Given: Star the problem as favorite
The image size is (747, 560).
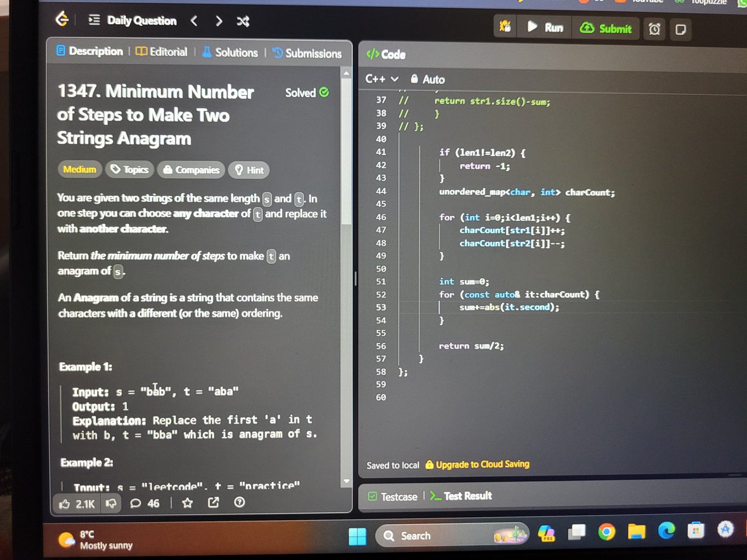Looking at the screenshot, I should pos(187,503).
